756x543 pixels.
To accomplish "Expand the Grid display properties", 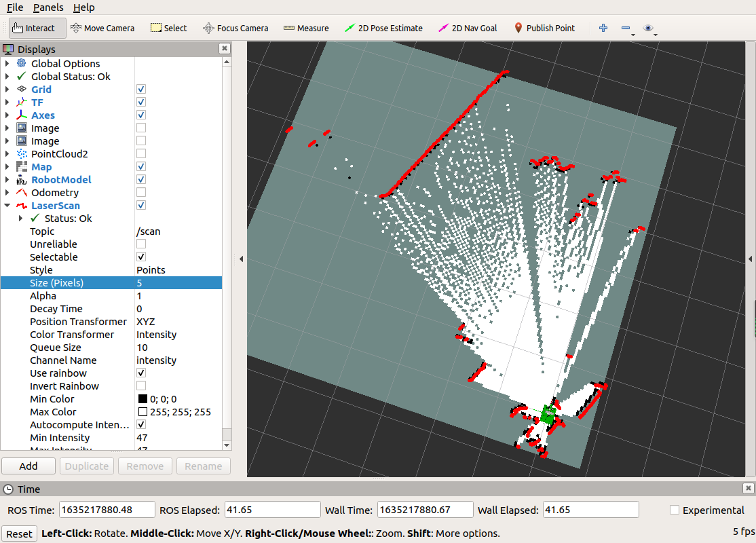I will [x=7, y=89].
